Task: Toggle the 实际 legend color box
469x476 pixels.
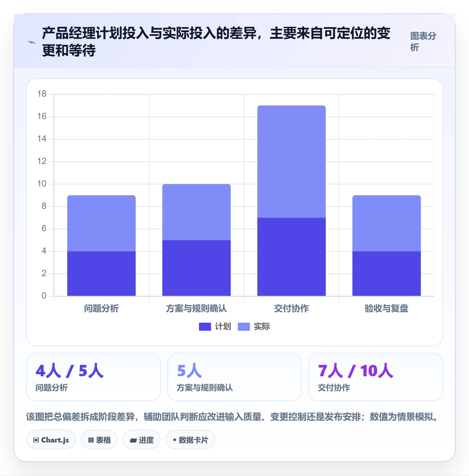Action: (x=244, y=327)
